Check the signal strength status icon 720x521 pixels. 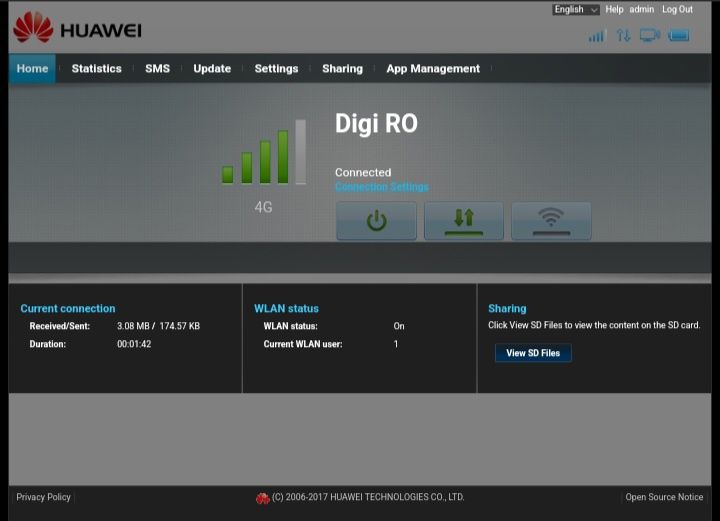click(596, 35)
